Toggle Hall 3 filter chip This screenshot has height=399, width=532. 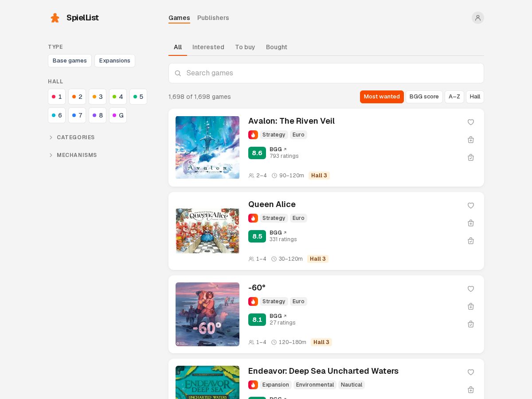pos(98,97)
